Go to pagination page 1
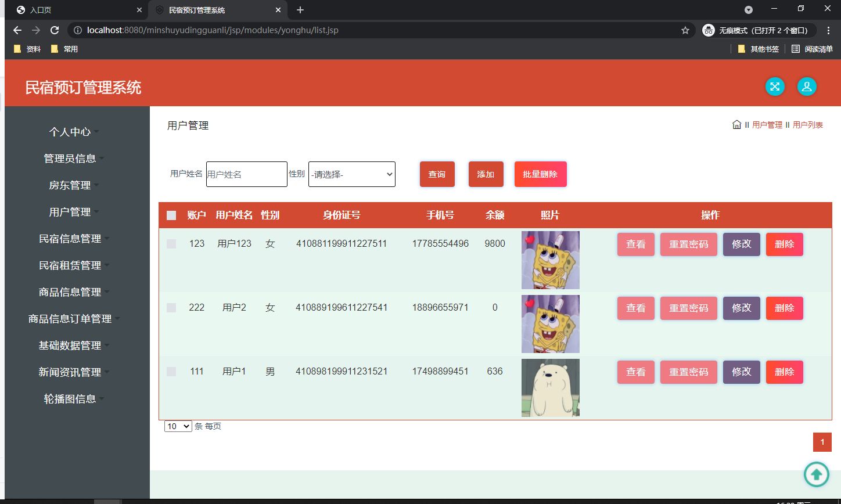The image size is (841, 504). (x=822, y=442)
